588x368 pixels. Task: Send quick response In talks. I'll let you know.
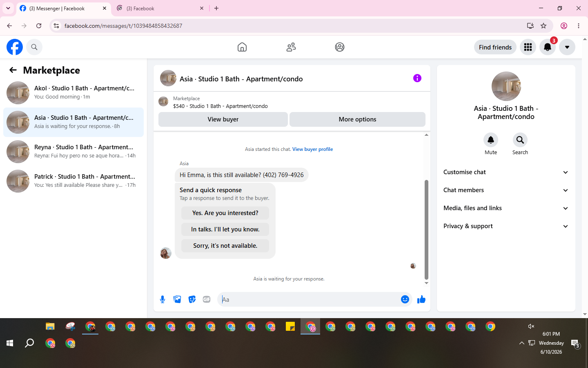[225, 229]
